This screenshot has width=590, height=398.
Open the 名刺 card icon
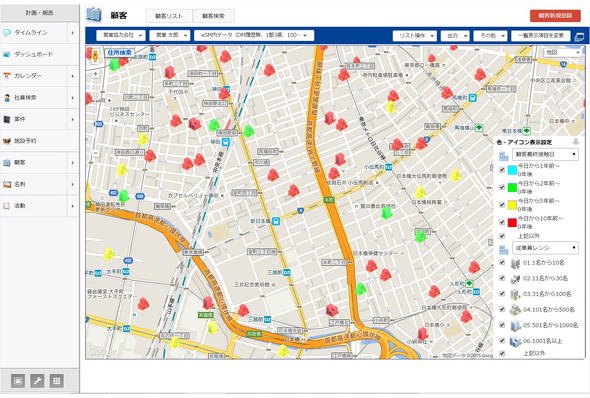pyautogui.click(x=7, y=184)
